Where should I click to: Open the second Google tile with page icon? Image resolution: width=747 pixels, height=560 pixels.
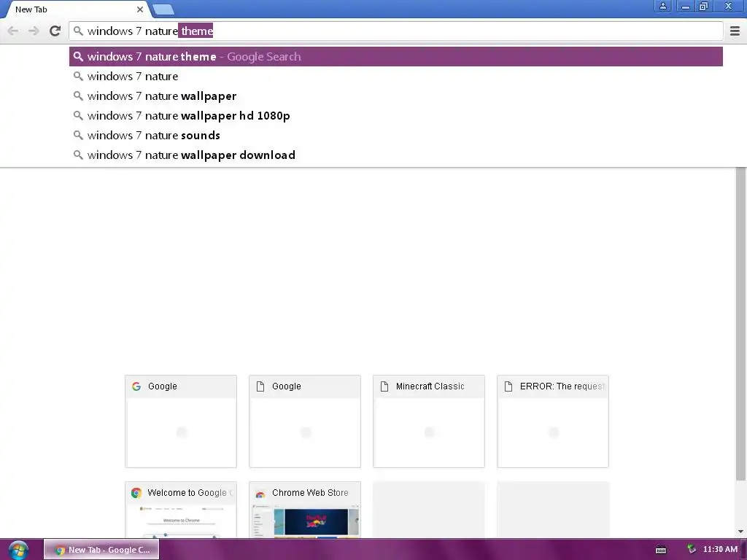(x=305, y=421)
